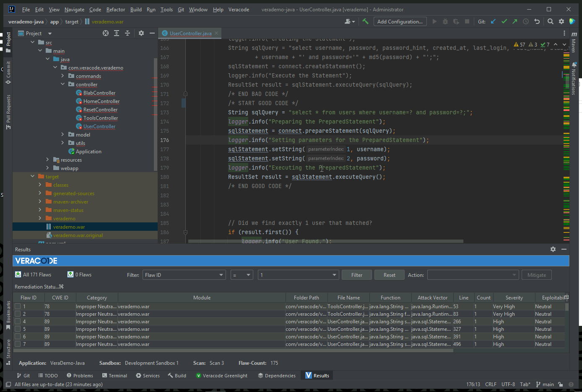
Task: Click the Mitigate button
Action: [x=537, y=275]
